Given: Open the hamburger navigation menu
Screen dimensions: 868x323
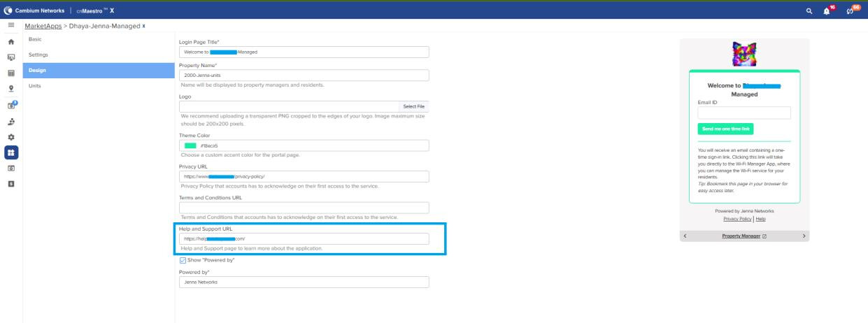Looking at the screenshot, I should pos(10,26).
